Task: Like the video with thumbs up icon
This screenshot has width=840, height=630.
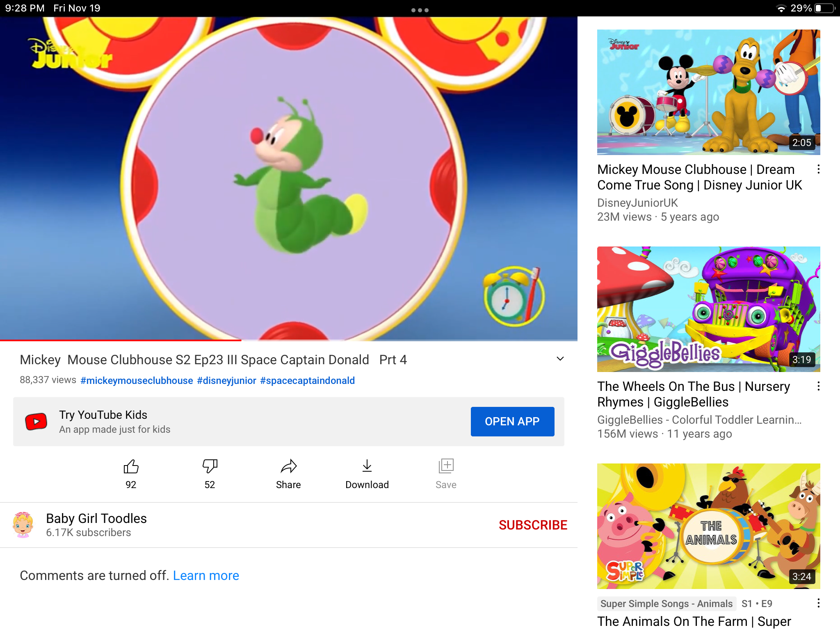Action: pyautogui.click(x=131, y=466)
